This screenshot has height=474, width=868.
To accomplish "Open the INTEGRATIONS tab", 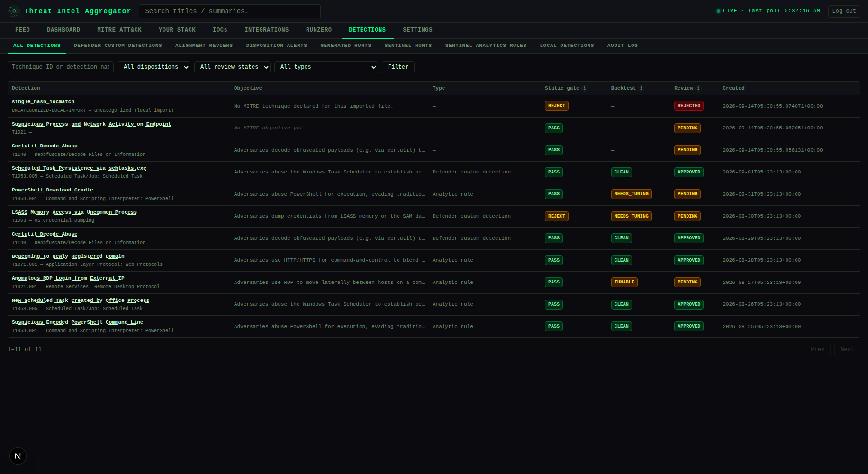I will (x=267, y=30).
